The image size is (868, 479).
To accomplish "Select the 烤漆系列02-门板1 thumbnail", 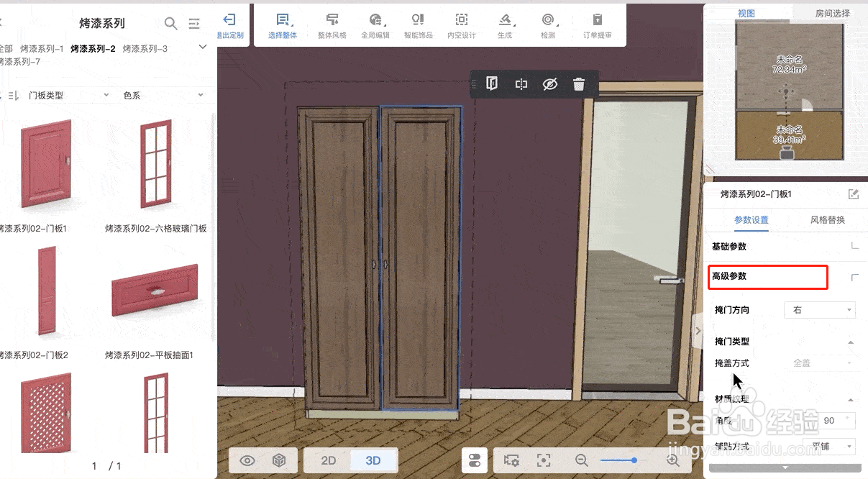I will click(x=47, y=164).
